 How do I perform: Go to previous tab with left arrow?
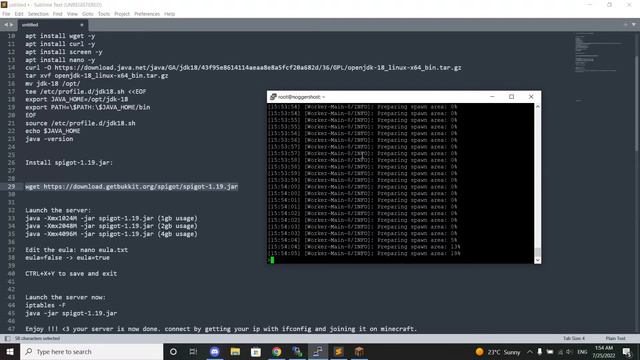(6, 25)
